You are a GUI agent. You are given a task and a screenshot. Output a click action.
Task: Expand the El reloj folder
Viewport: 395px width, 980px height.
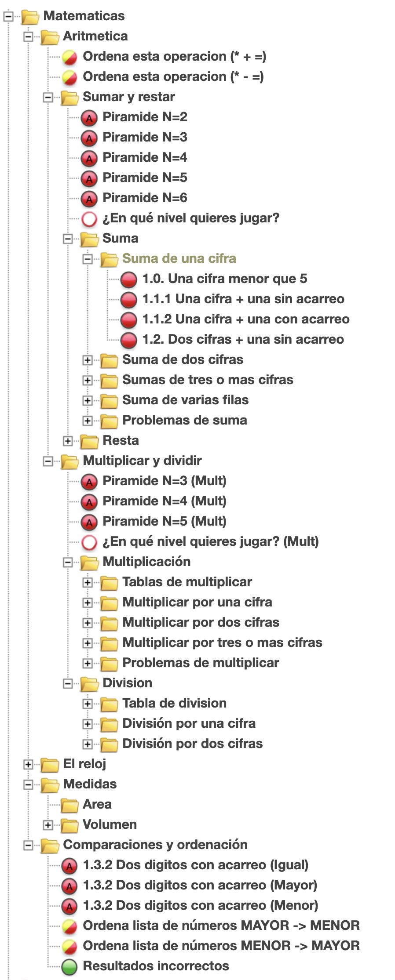coord(28,764)
